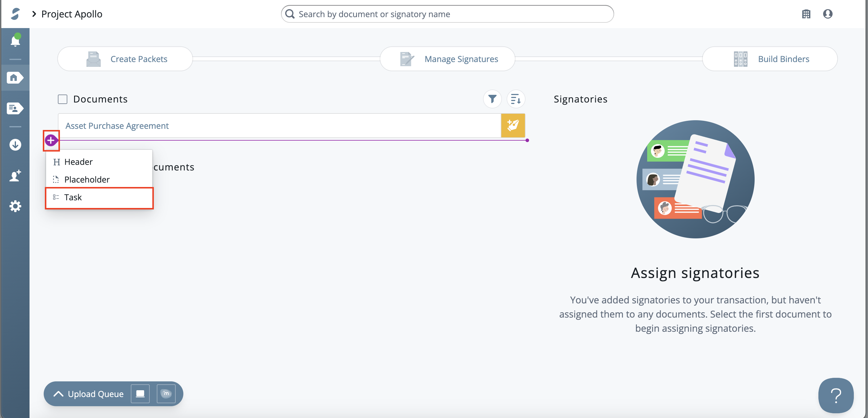The image size is (868, 418).
Task: Select Placeholder from the insert menu
Action: tap(87, 180)
